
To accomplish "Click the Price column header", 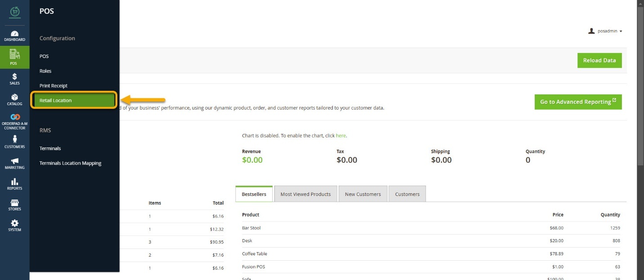I will click(558, 215).
